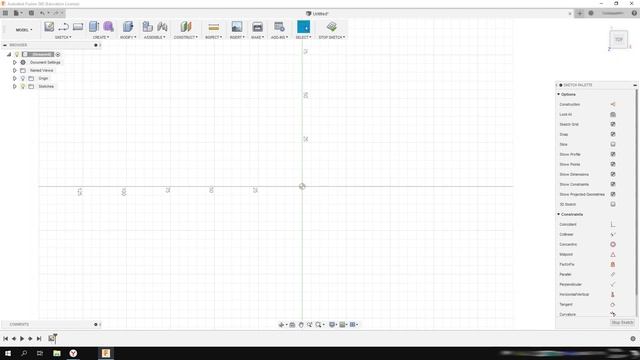Click the Horizontal/Vertical constraint icon
The height and width of the screenshot is (360, 640).
pyautogui.click(x=613, y=294)
